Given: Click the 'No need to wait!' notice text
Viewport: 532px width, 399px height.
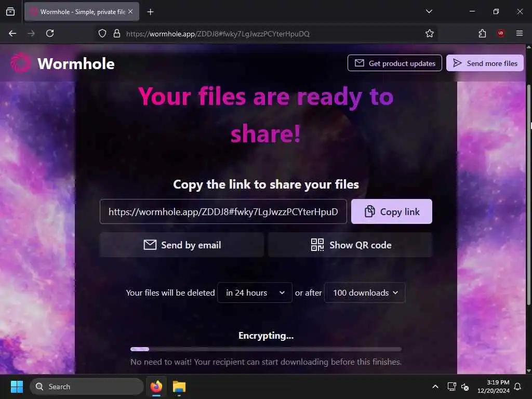Looking at the screenshot, I should coord(266,362).
